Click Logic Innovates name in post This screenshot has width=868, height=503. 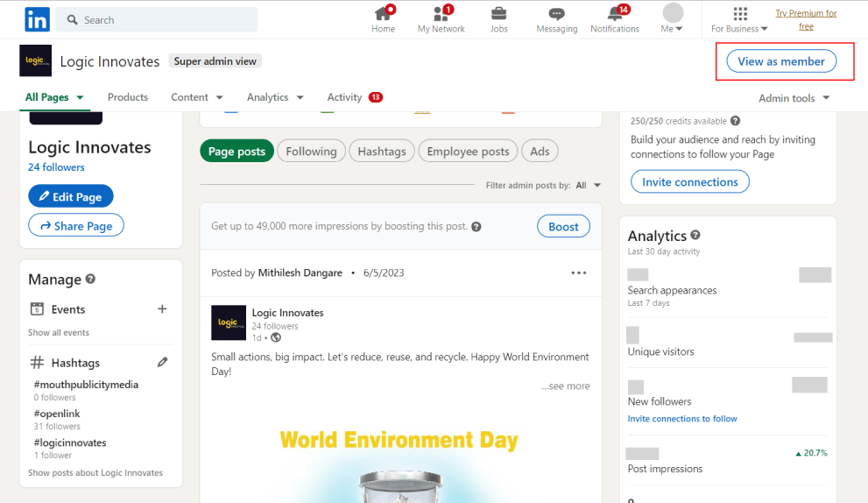(x=288, y=313)
